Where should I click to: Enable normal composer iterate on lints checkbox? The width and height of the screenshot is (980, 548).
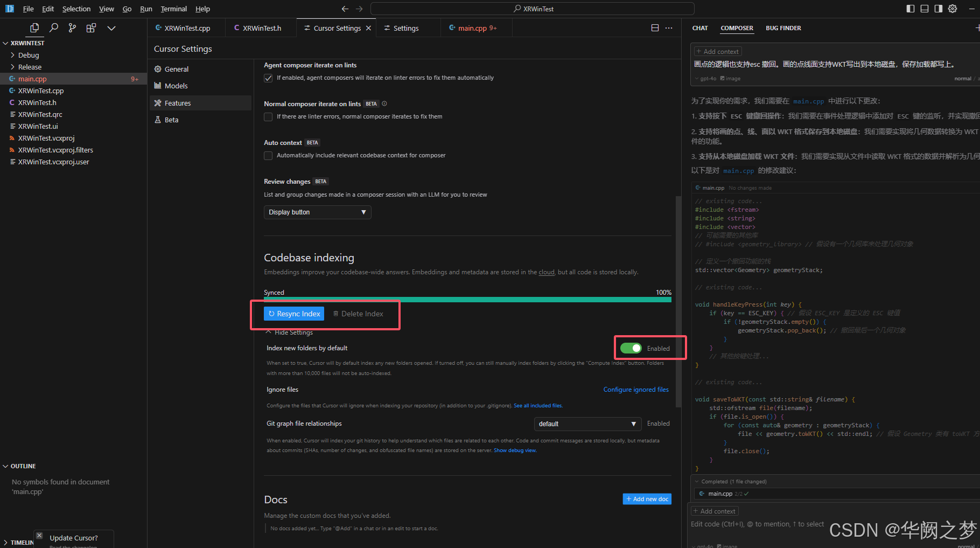click(x=268, y=116)
